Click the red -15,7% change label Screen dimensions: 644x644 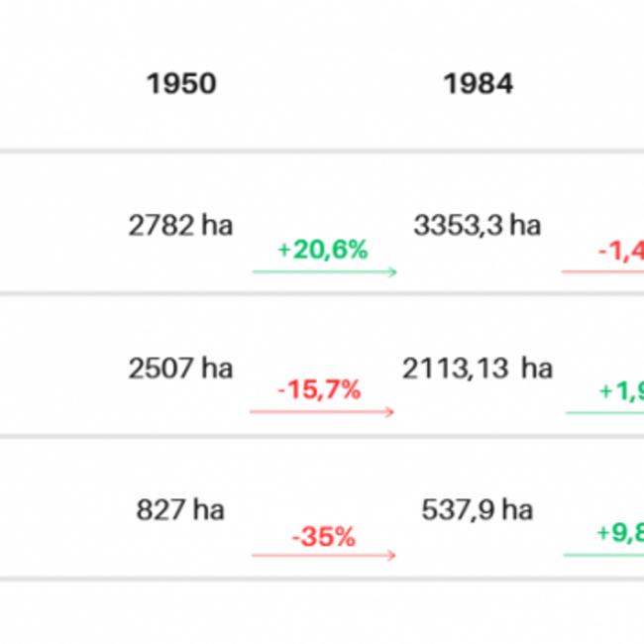point(319,390)
